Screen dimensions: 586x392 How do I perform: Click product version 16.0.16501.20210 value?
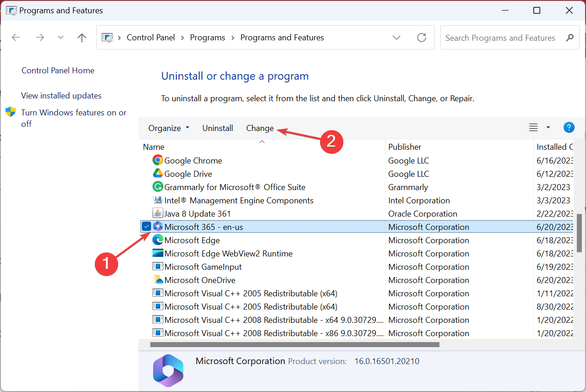[x=387, y=361]
